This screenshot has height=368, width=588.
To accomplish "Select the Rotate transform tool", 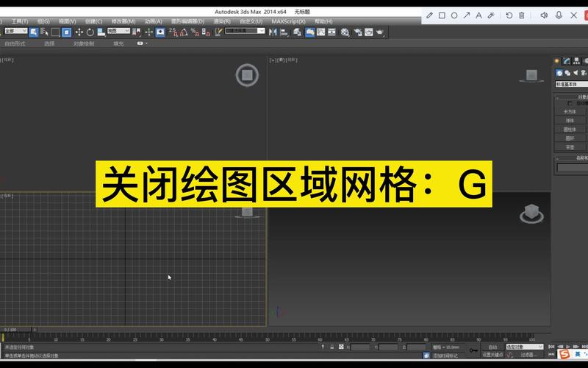I will pyautogui.click(x=89, y=32).
